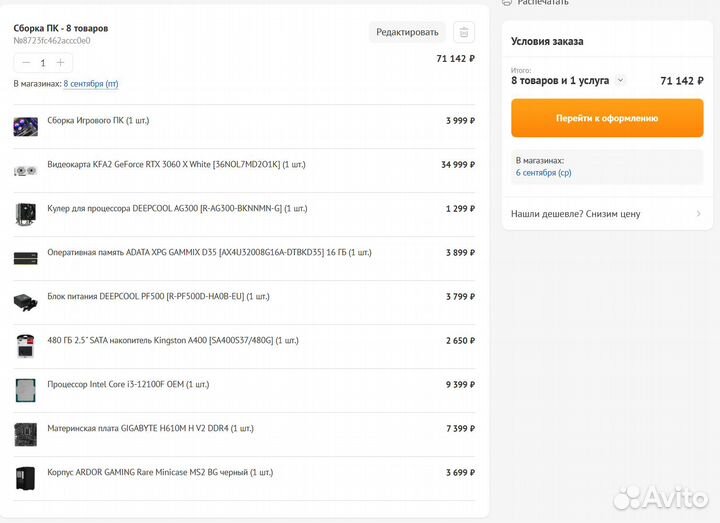This screenshot has width=720, height=523.
Task: Expand the 8 товаров и 1 услуга dropdown
Action: [x=620, y=80]
